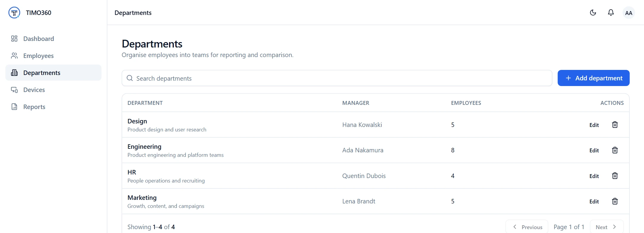Delete the Engineering department via trash icon

click(x=615, y=150)
